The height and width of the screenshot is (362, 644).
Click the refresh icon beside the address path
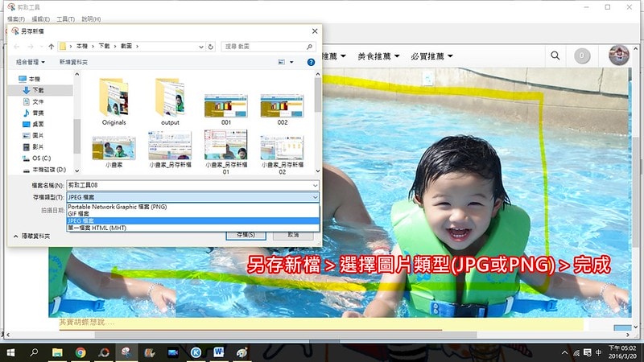click(x=210, y=47)
